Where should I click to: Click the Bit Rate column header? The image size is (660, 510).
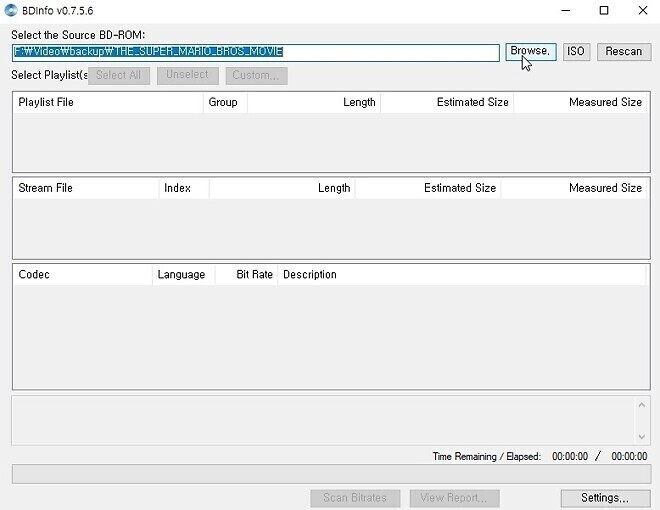coord(246,274)
